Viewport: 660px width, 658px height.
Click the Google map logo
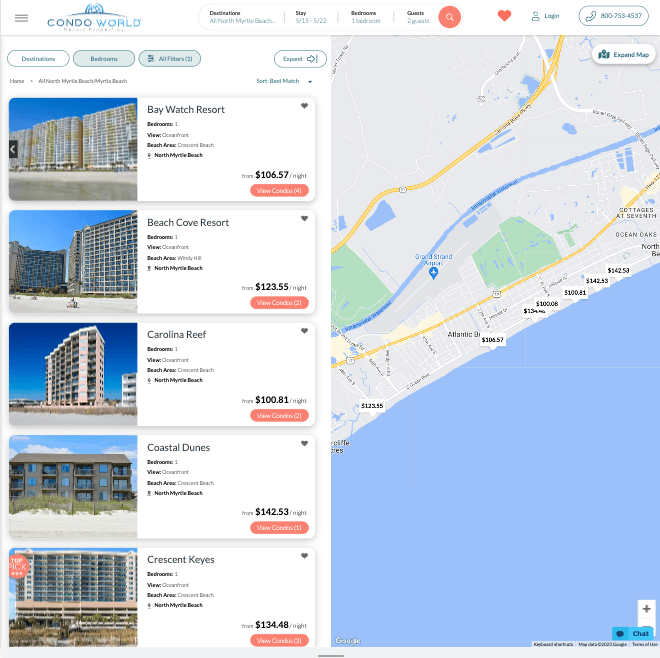[348, 640]
